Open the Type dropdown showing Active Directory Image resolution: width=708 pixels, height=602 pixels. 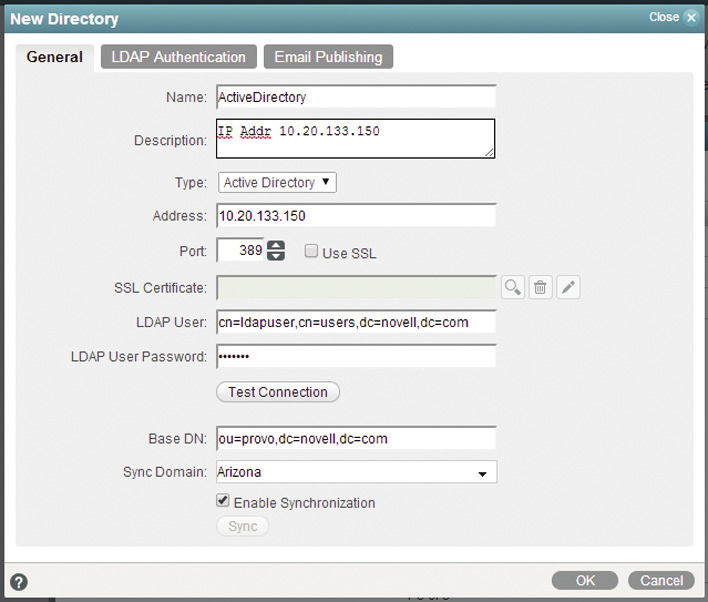[x=277, y=182]
